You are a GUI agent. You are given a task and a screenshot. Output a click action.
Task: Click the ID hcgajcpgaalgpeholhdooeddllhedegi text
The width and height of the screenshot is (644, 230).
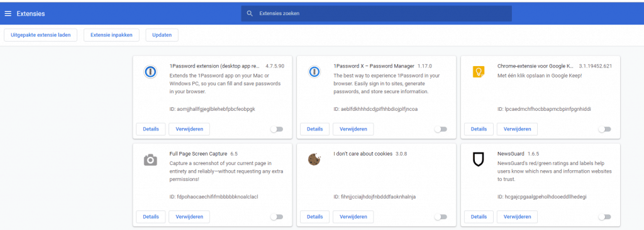(x=541, y=197)
